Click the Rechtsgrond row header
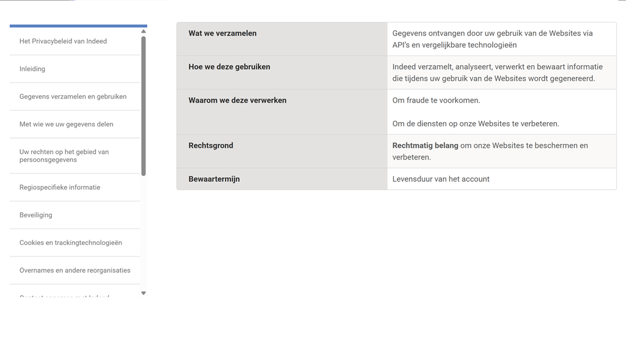The height and width of the screenshot is (364, 626). click(x=211, y=146)
